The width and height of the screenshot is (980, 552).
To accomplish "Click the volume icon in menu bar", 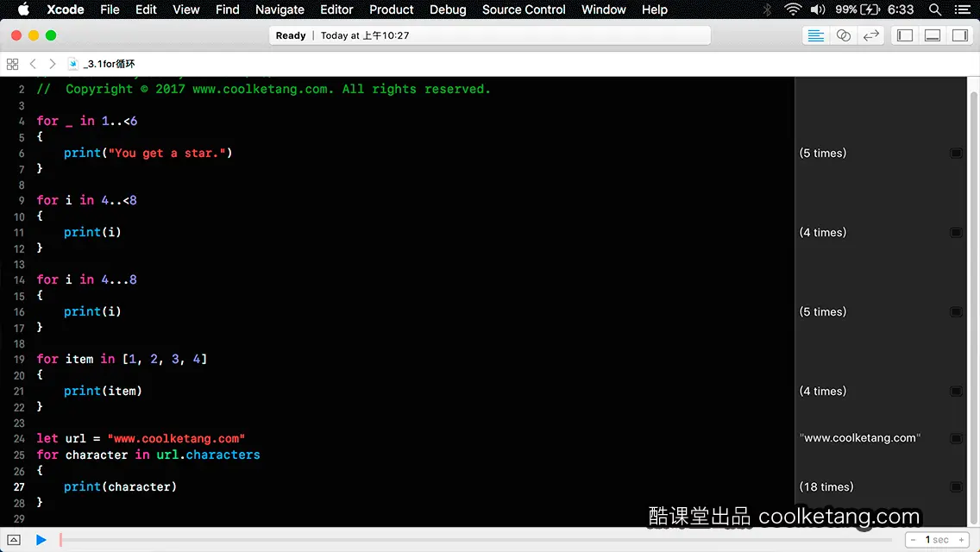I will pos(818,9).
